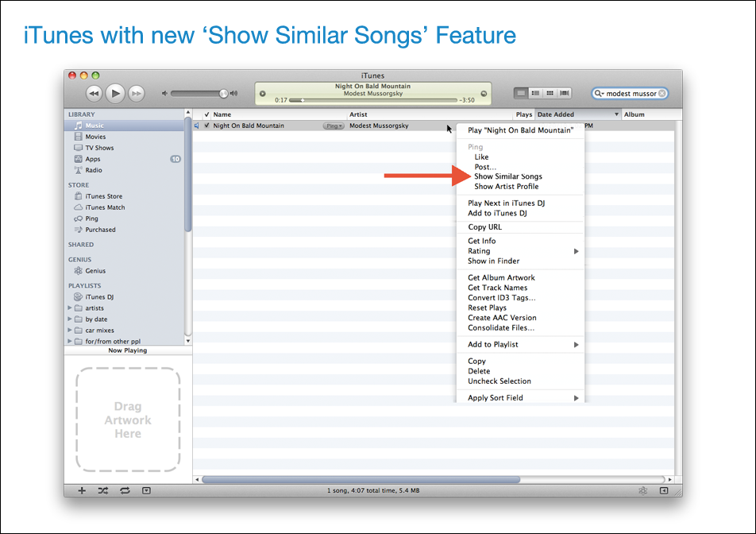756x534 pixels.
Task: Switch to Cover Flow view
Action: (x=564, y=93)
